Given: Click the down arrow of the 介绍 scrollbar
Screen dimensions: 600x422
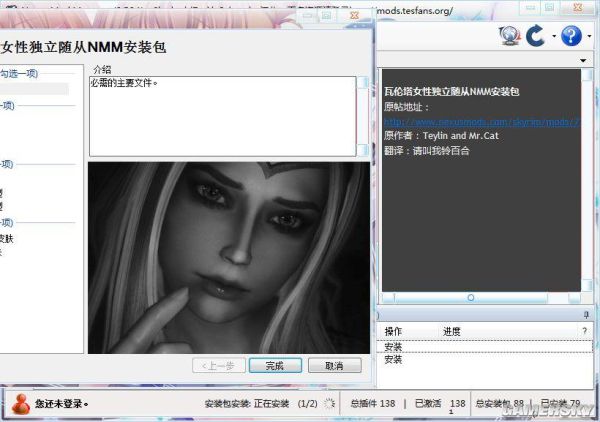Looking at the screenshot, I should [x=362, y=150].
